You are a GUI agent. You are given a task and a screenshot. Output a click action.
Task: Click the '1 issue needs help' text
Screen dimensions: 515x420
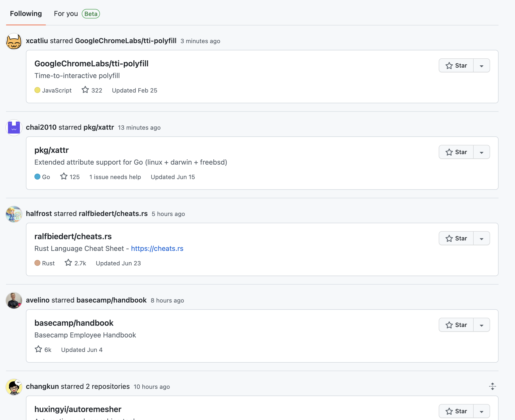[x=115, y=177]
